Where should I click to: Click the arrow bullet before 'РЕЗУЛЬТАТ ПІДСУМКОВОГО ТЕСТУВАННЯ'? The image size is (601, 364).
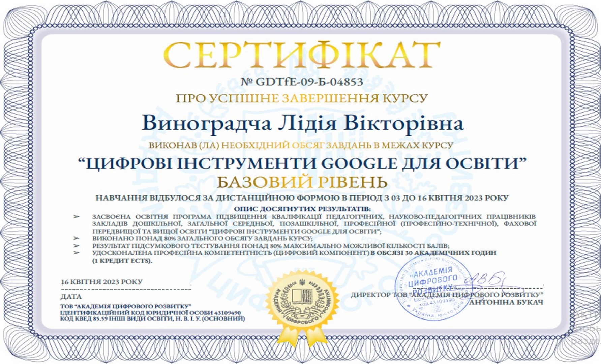(77, 246)
